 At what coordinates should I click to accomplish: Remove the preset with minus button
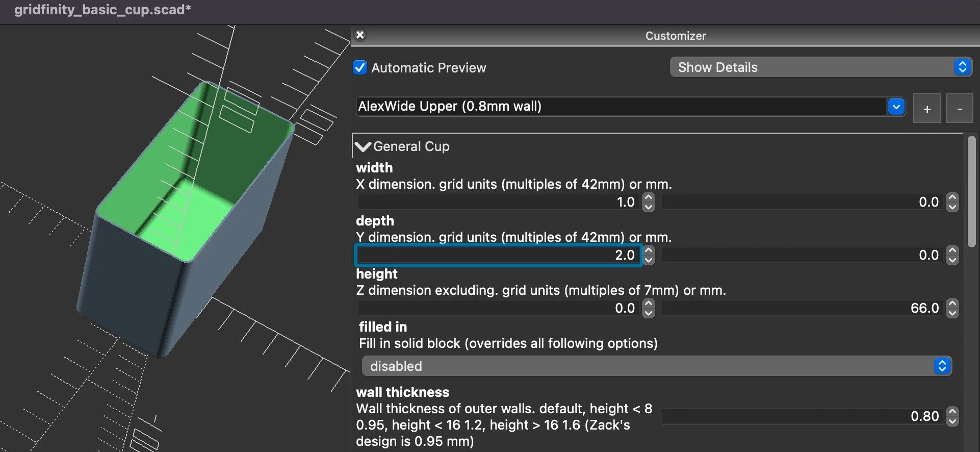960,108
